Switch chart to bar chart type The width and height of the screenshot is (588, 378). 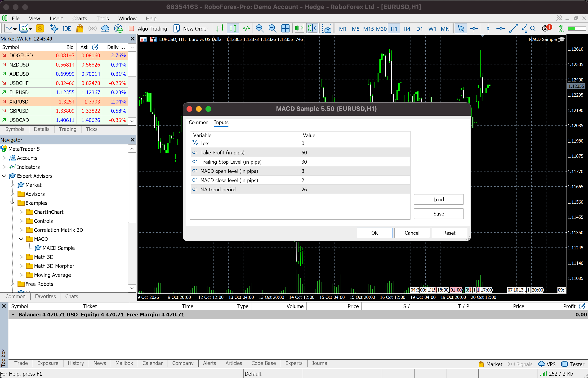(220, 29)
